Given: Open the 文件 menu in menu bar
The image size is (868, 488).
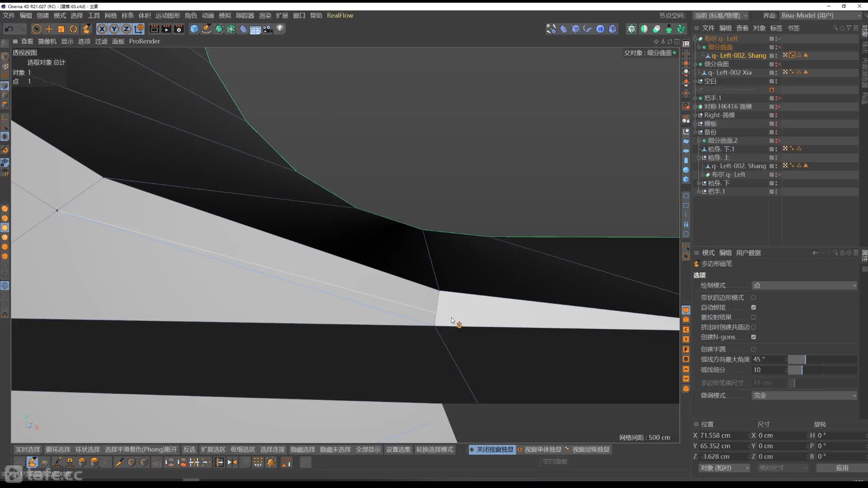Looking at the screenshot, I should pyautogui.click(x=9, y=15).
